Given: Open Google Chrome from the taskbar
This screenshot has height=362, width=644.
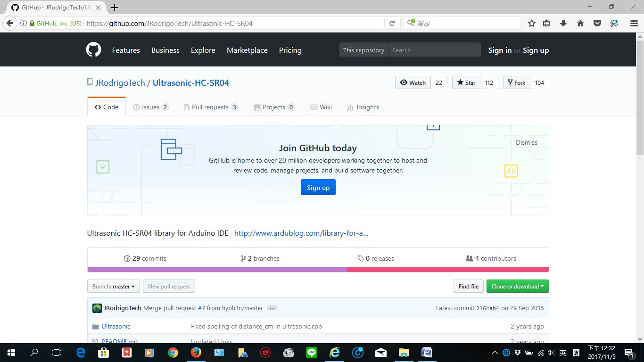Looking at the screenshot, I should [173, 353].
